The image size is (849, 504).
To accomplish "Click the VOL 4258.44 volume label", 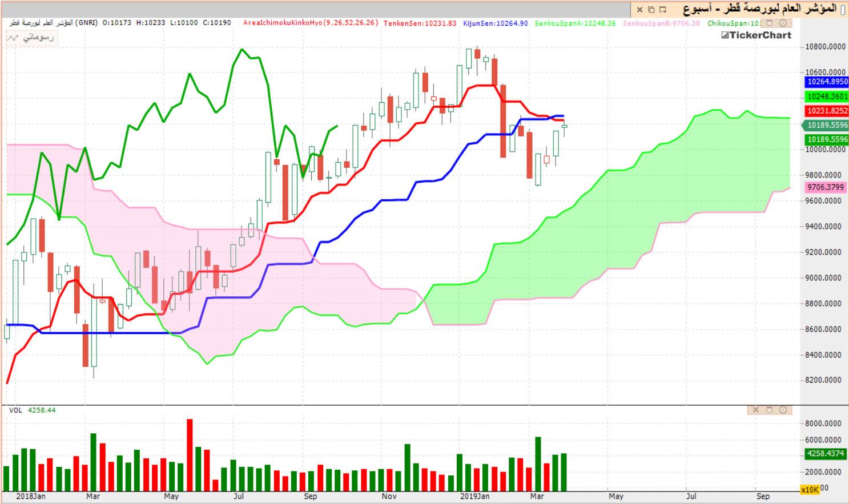I will (32, 410).
